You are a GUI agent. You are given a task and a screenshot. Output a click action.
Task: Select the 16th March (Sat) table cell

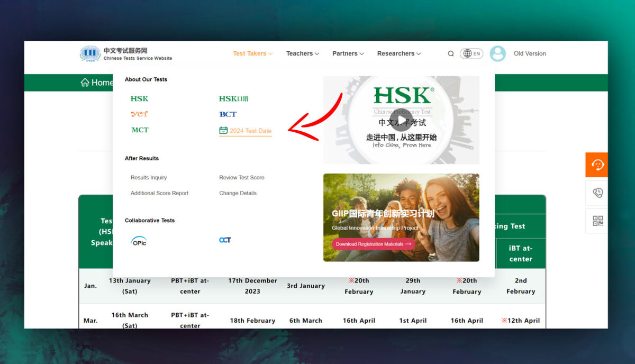[x=130, y=320]
